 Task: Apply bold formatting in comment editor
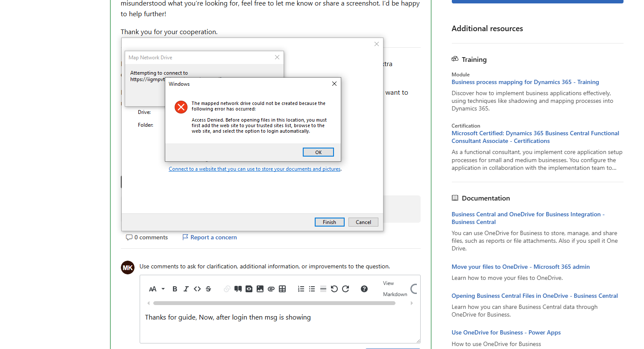tap(175, 289)
